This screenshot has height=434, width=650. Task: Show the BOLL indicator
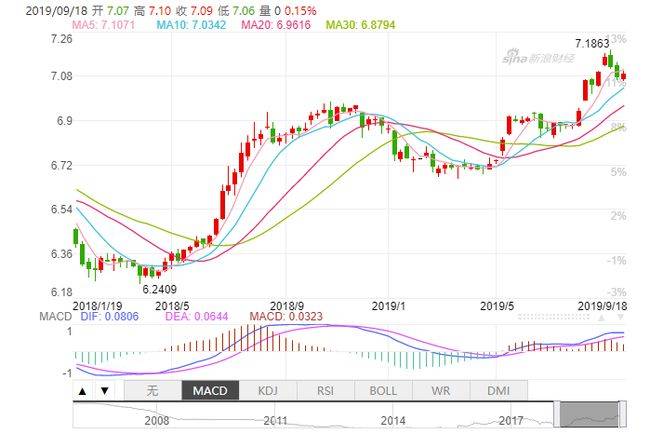[x=383, y=390]
